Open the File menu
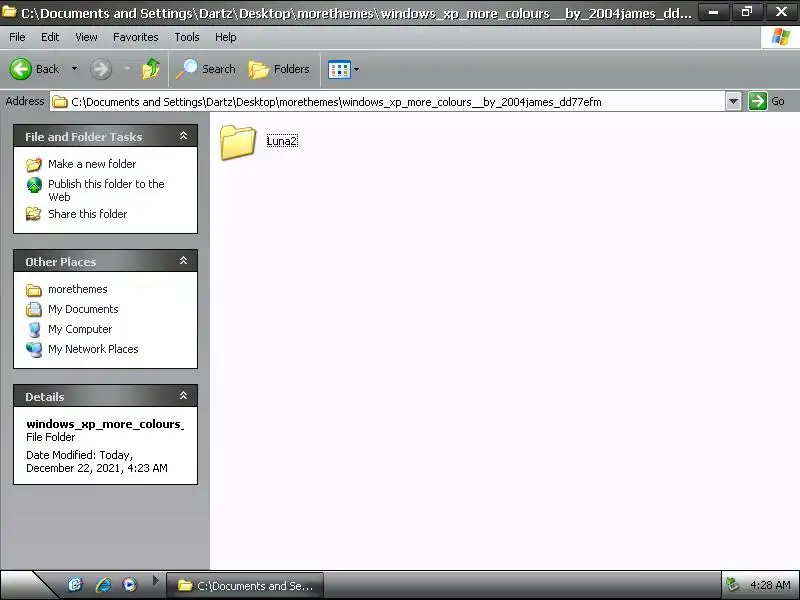 point(17,37)
